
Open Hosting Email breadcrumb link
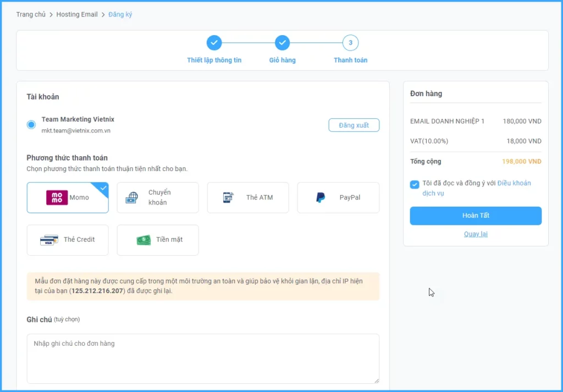pos(76,14)
